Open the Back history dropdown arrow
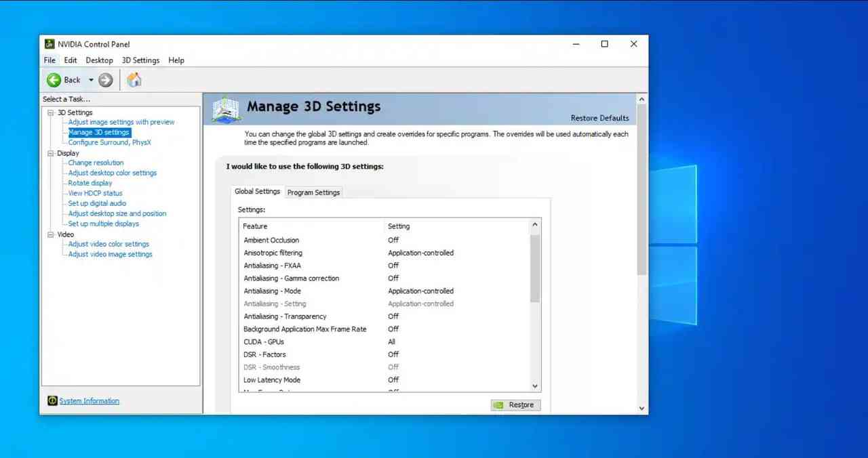The image size is (868, 458). click(x=91, y=80)
